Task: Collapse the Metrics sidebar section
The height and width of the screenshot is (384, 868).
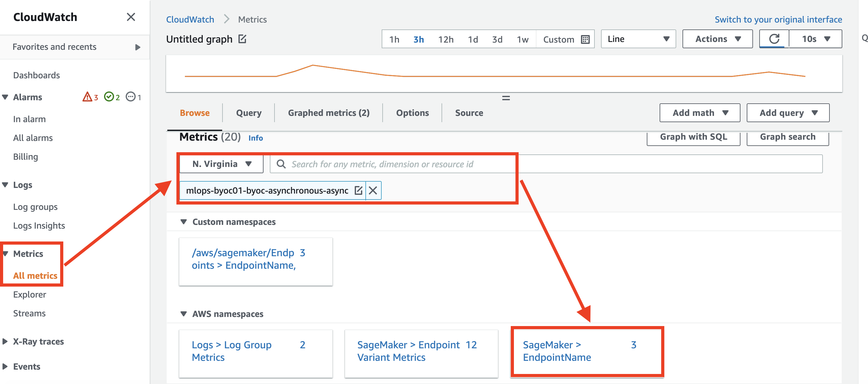Action: tap(5, 254)
